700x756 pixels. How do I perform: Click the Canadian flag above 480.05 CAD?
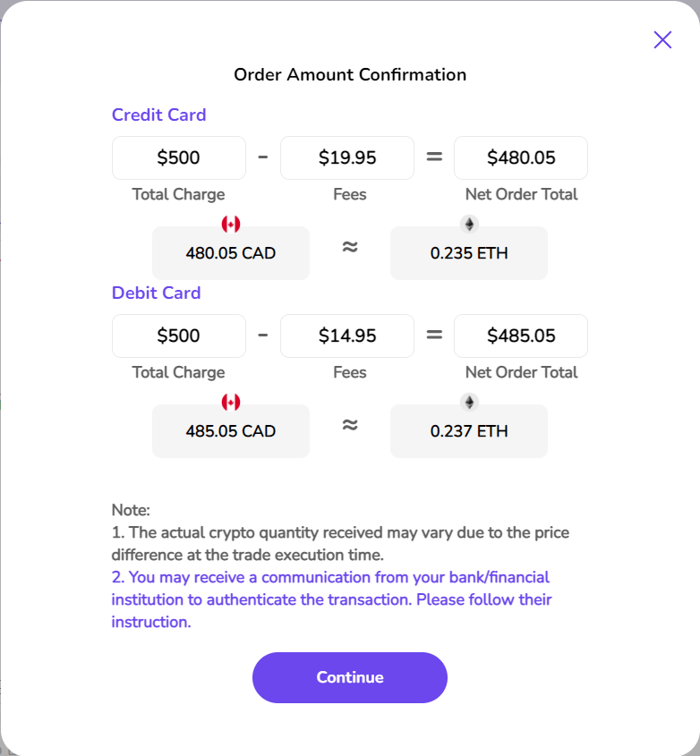pos(231,224)
